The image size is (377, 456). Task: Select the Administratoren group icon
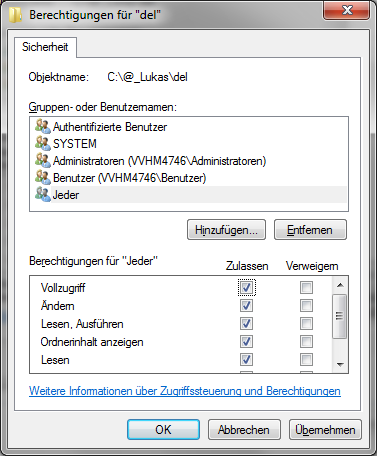click(43, 161)
